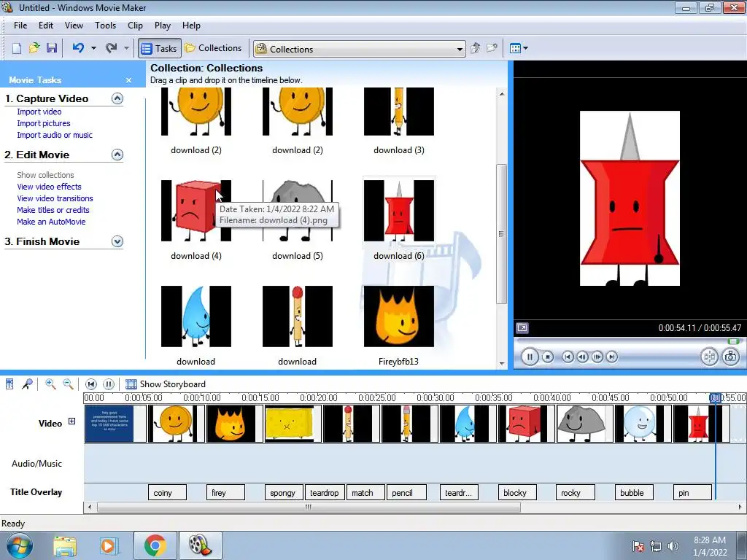Redo the last undone action
The image size is (747, 560).
(111, 48)
